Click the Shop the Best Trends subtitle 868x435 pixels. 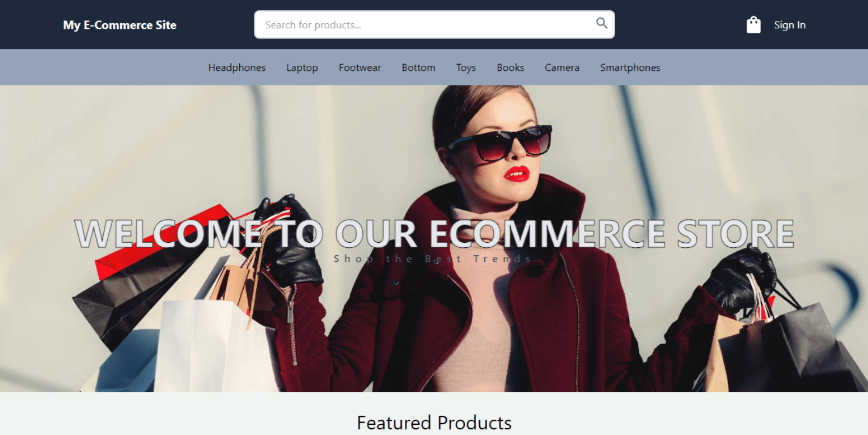click(x=432, y=259)
